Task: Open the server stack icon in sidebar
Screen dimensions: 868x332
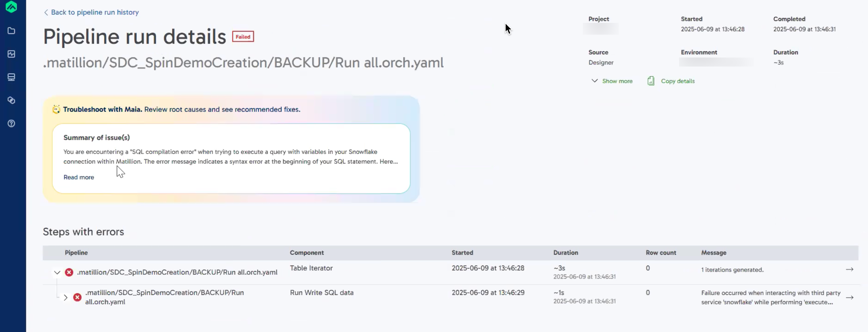Action: point(11,77)
